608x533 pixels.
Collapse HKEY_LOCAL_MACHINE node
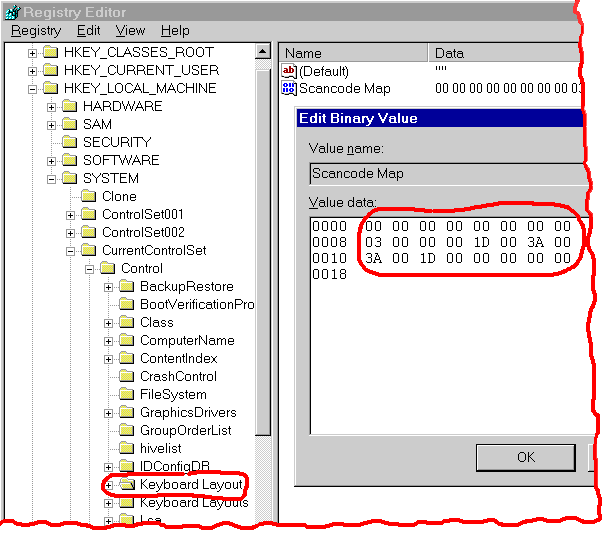click(33, 89)
